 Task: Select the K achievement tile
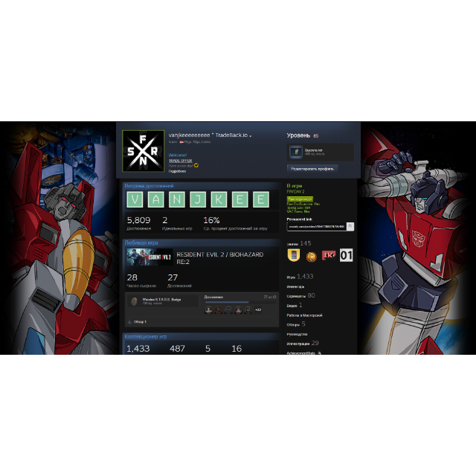(x=219, y=199)
